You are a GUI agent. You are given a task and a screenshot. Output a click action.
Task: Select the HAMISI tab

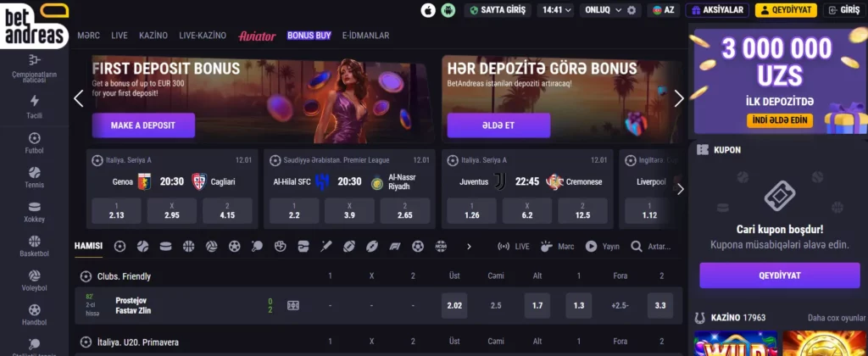coord(88,247)
